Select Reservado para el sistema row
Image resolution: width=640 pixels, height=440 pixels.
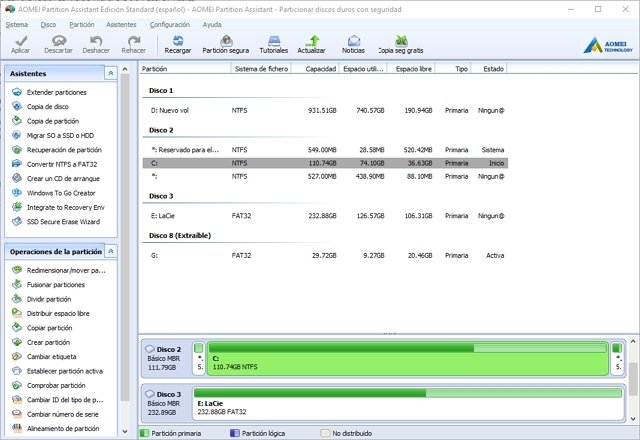[x=325, y=150]
